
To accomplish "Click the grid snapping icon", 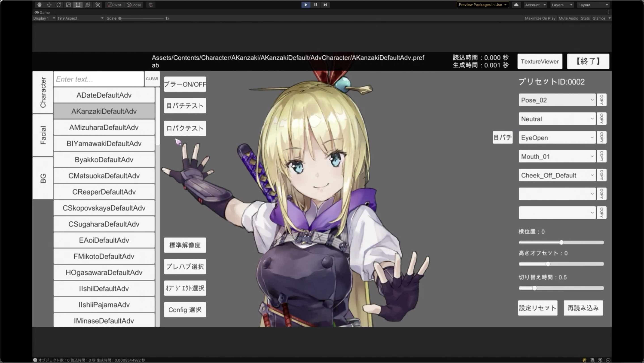I will [150, 5].
